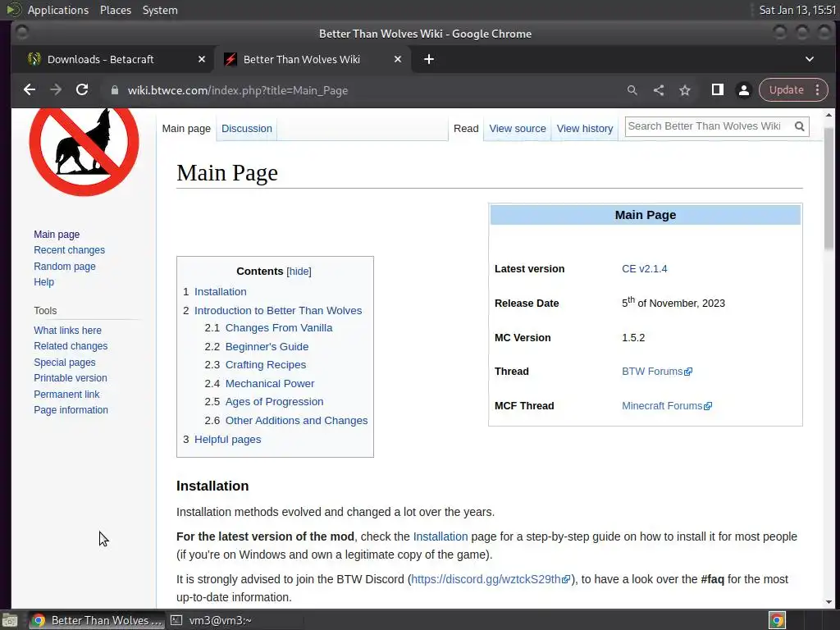Click the clock showing Sat Jan 13
Screen dimensions: 840x630
click(797, 10)
